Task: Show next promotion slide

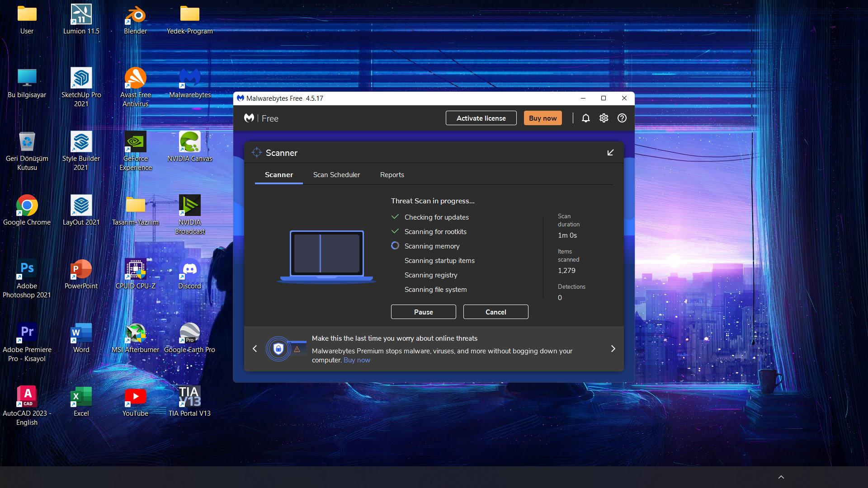Action: 613,349
